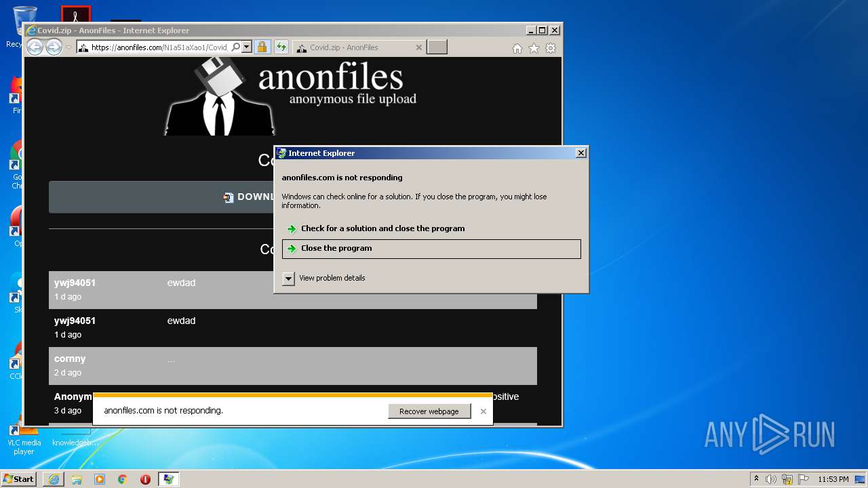Open Google Chrome from the taskbar

coord(123,479)
